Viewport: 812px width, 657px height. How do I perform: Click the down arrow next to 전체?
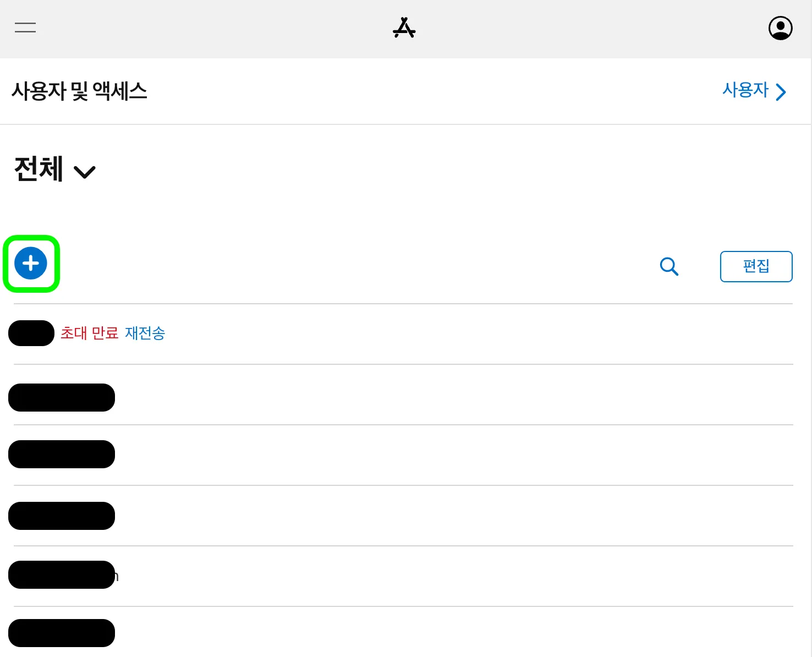[x=85, y=172]
